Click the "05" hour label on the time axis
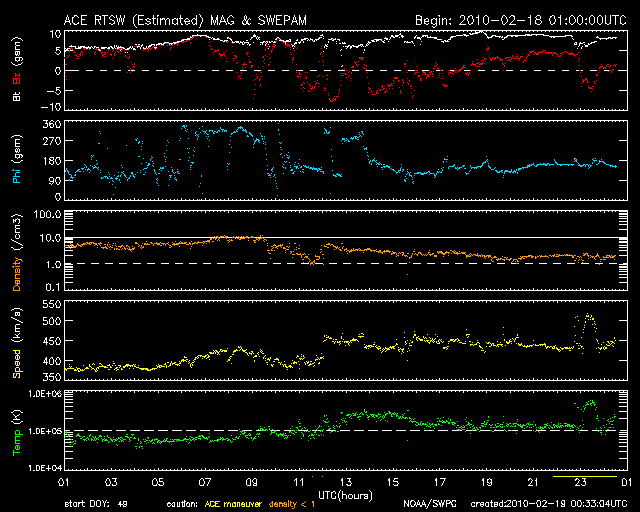Viewport: 640px width, 512px height. (158, 483)
